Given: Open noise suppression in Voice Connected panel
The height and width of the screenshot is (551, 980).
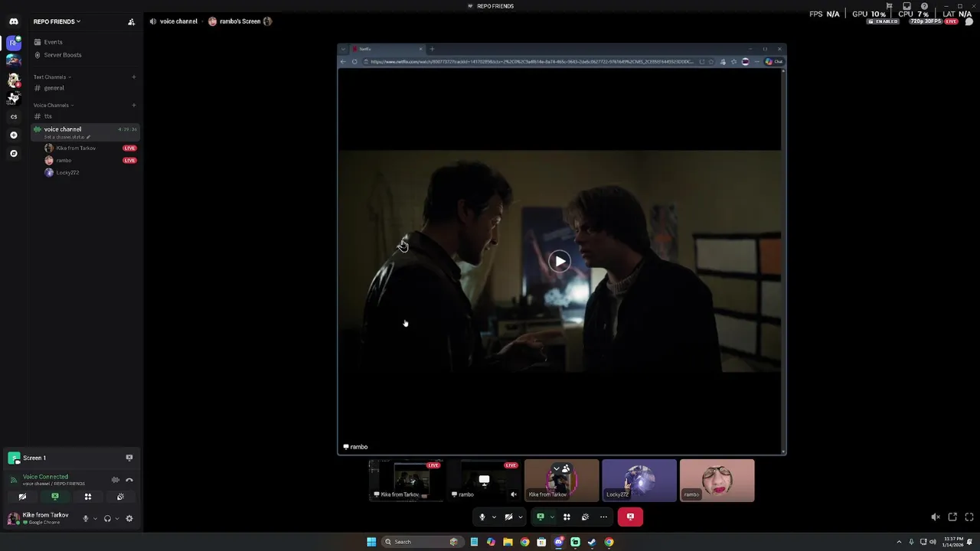Looking at the screenshot, I should point(116,480).
